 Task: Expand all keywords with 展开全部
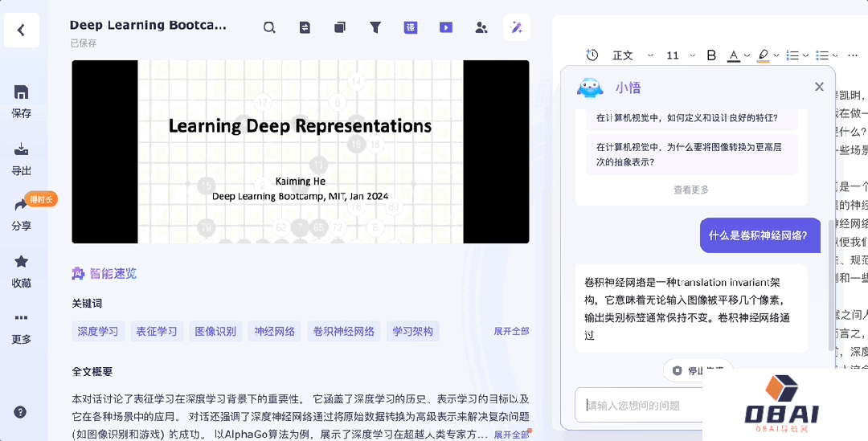(x=511, y=331)
